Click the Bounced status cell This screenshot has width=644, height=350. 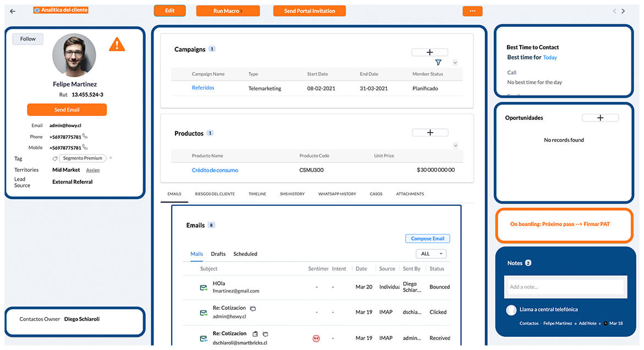pyautogui.click(x=439, y=287)
